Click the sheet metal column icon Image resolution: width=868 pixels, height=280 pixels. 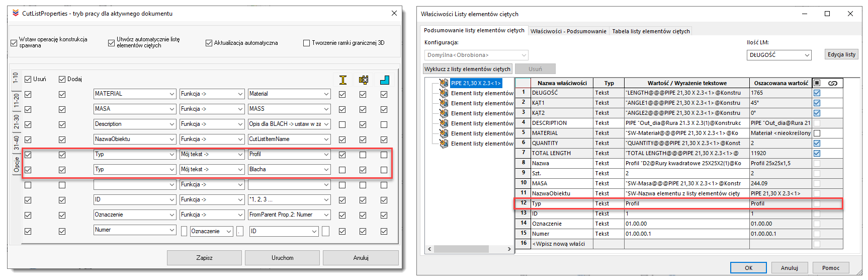click(363, 80)
